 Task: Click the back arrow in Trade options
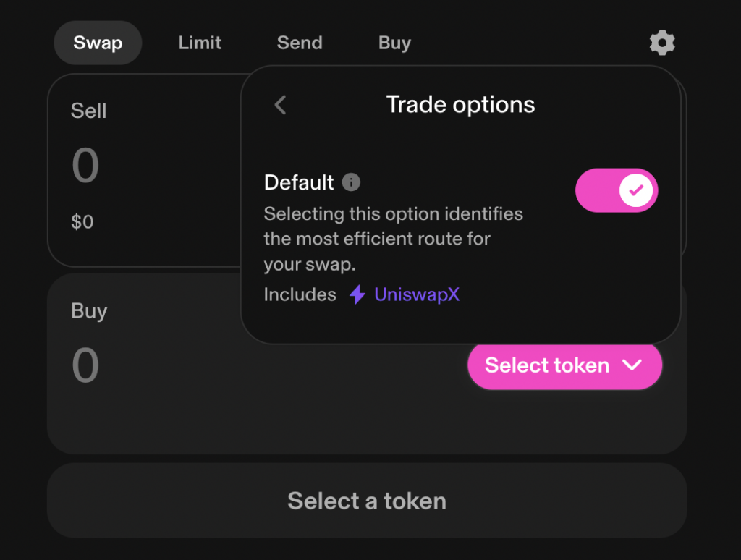pos(280,105)
